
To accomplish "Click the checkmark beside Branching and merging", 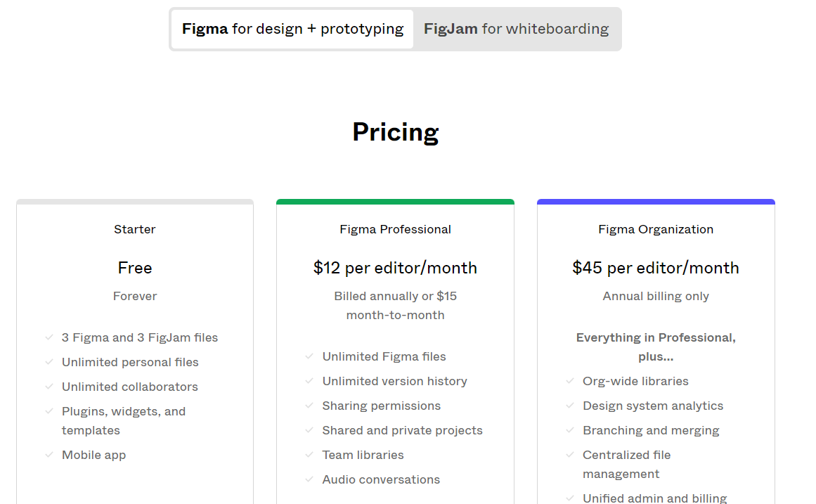I will pos(570,430).
